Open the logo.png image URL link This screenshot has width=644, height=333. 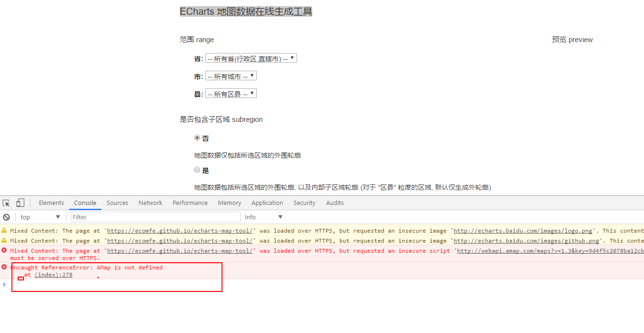tap(523, 231)
